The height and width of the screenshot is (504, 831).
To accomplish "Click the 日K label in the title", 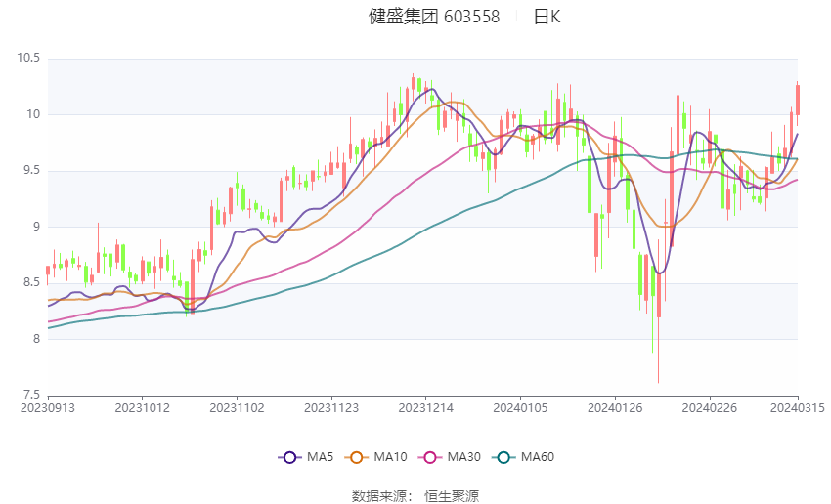I will pyautogui.click(x=547, y=17).
